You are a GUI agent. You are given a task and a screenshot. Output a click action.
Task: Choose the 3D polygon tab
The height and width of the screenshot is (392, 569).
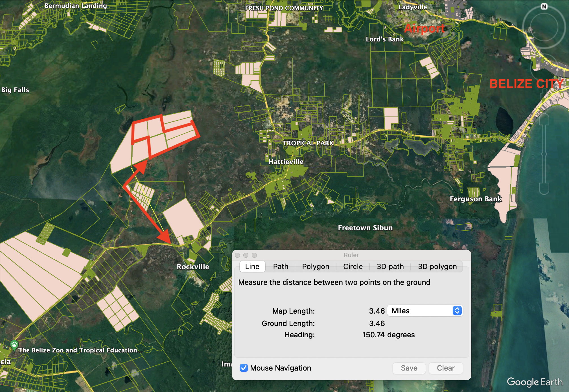pos(437,267)
